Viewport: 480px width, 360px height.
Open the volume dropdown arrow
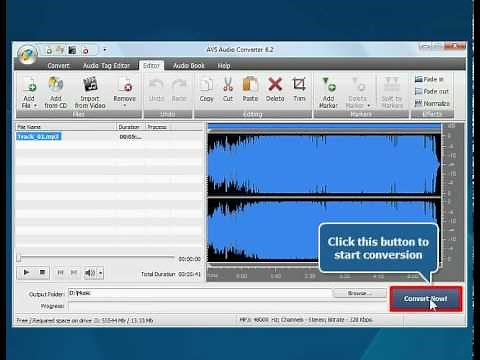(x=101, y=273)
